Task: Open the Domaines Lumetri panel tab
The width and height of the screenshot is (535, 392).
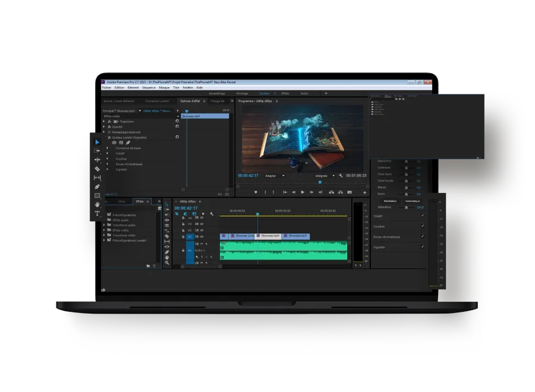Action: (157, 101)
